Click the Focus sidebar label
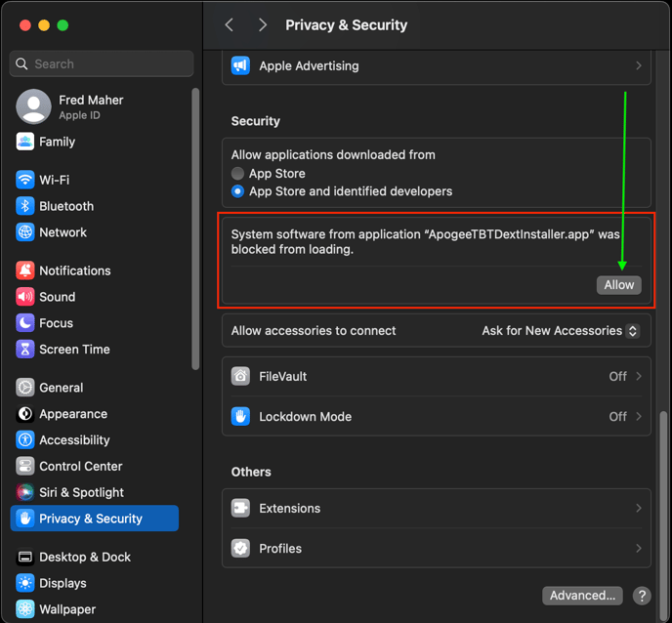 56,323
